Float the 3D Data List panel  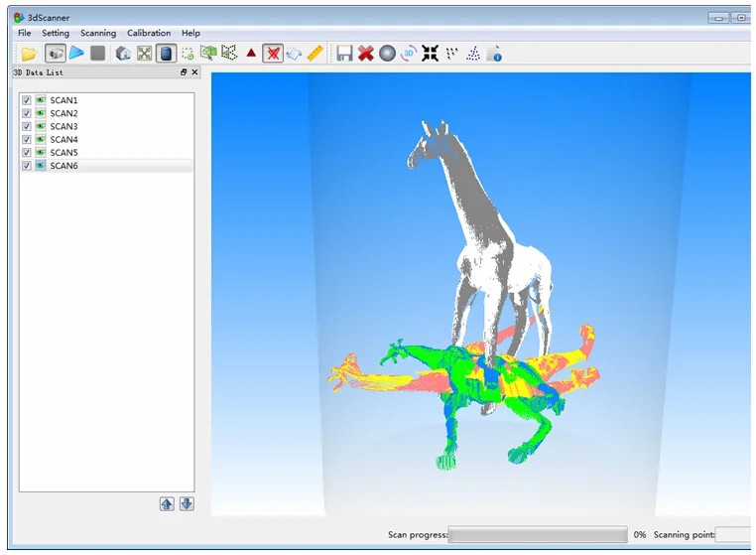click(x=184, y=71)
